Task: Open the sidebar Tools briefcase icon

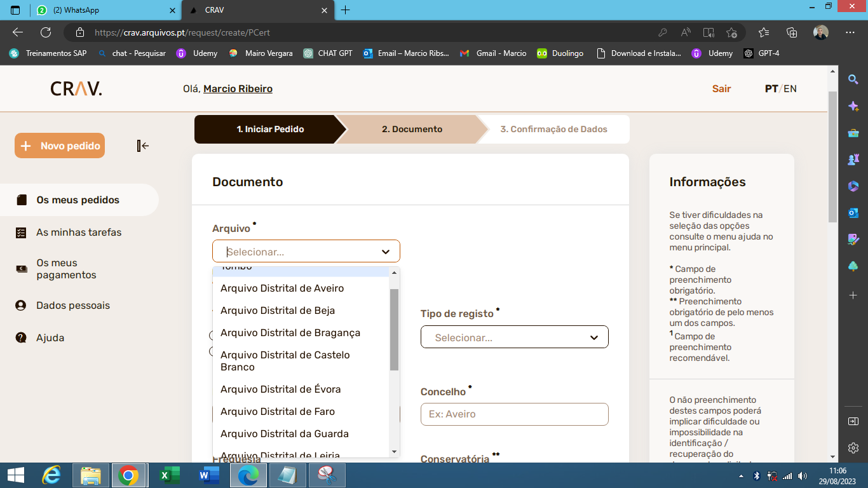Action: pos(853,133)
